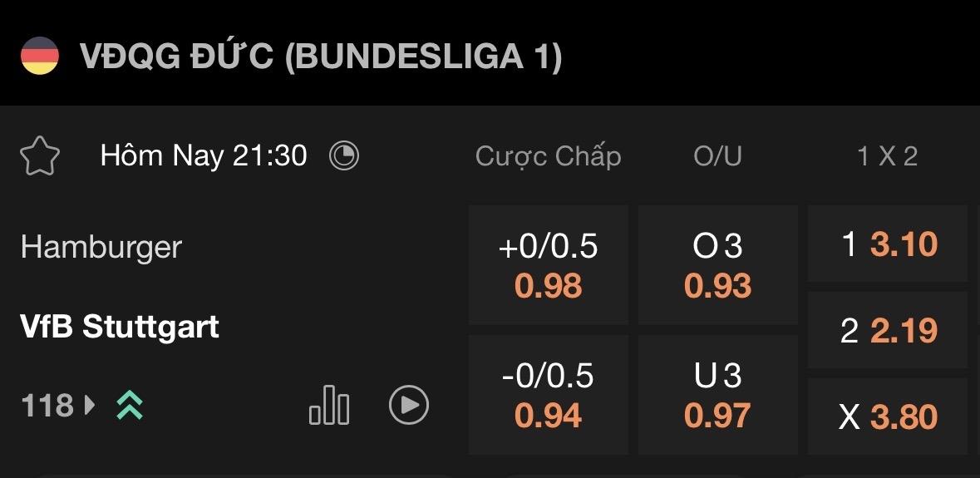
Task: Open the VfB Stuttgart team name
Action: (120, 326)
